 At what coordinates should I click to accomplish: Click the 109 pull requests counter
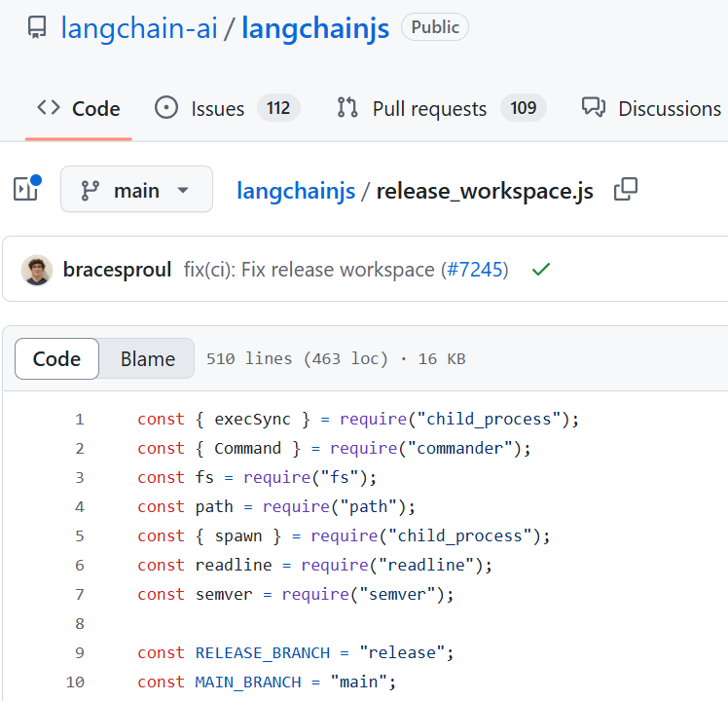pos(524,108)
